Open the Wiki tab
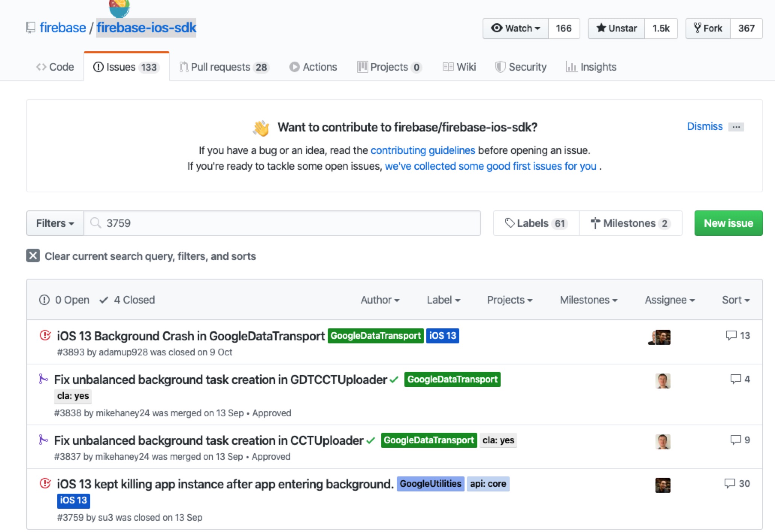Screen dimensions: 775x532 pos(459,67)
